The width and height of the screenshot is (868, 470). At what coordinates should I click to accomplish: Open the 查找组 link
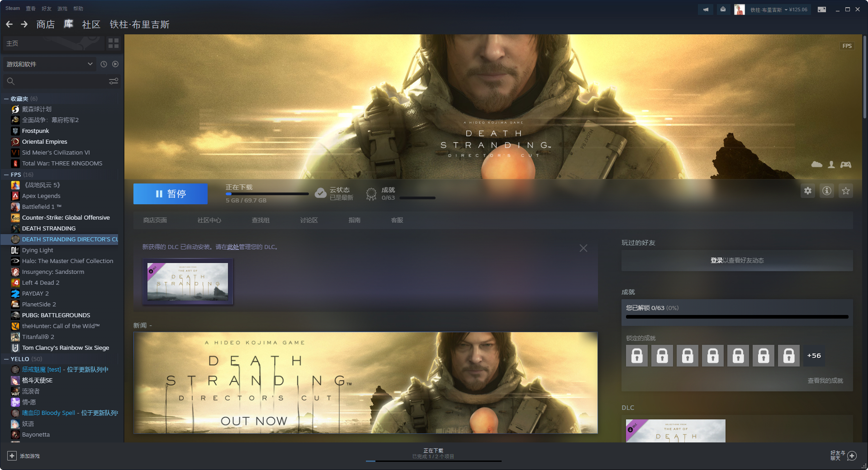261,220
